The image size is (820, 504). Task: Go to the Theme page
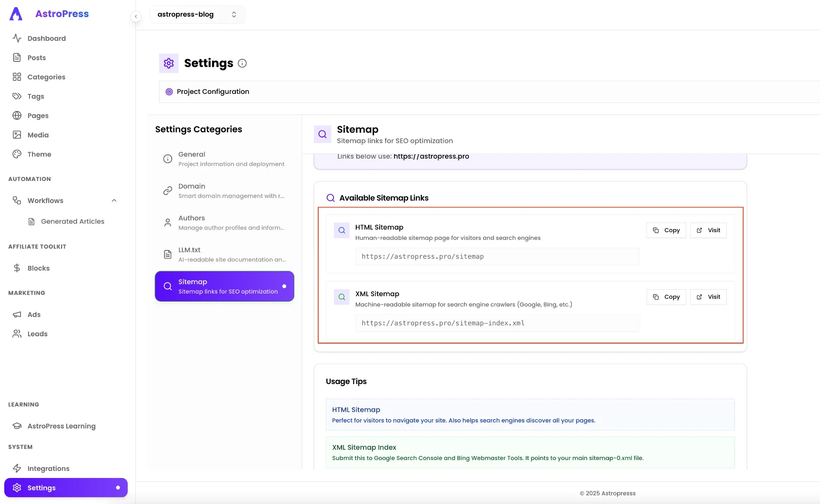click(39, 154)
